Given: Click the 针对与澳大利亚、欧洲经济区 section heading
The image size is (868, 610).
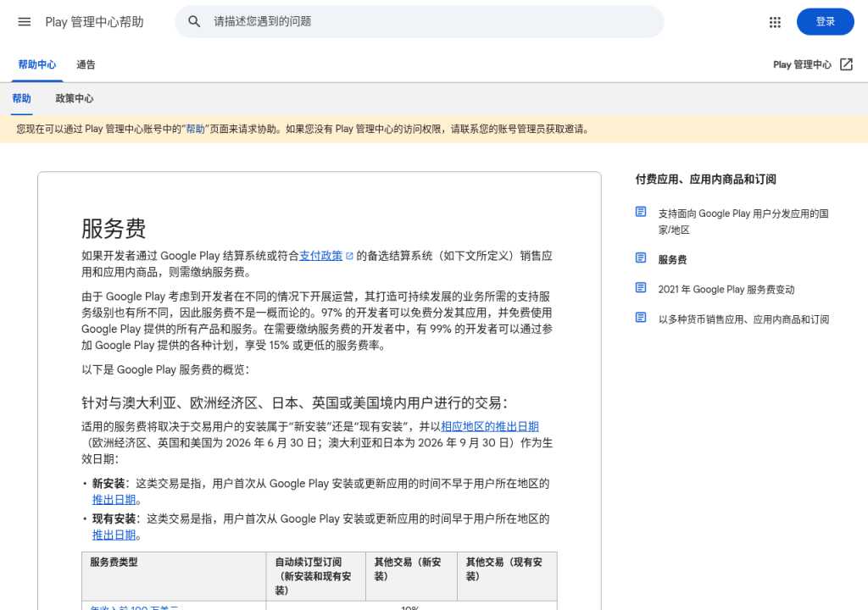Looking at the screenshot, I should coord(295,402).
